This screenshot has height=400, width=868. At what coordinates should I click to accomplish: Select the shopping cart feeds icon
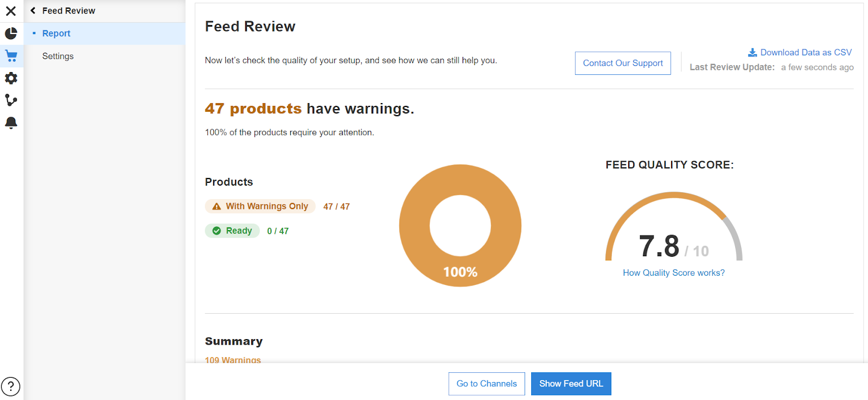[x=11, y=56]
